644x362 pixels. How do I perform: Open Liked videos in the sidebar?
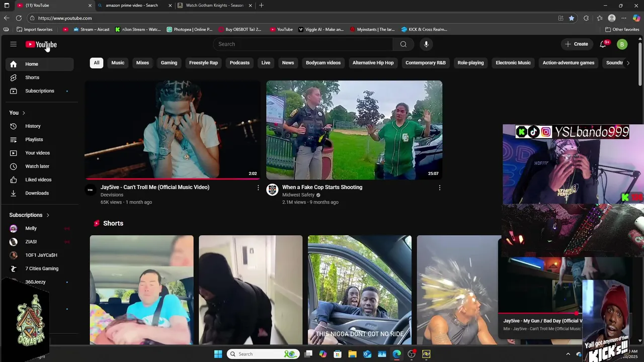coord(39,179)
